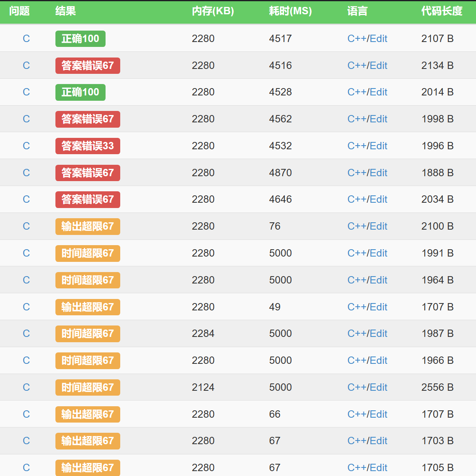
Task: Click the 代码长度 column header
Action: pyautogui.click(x=442, y=11)
